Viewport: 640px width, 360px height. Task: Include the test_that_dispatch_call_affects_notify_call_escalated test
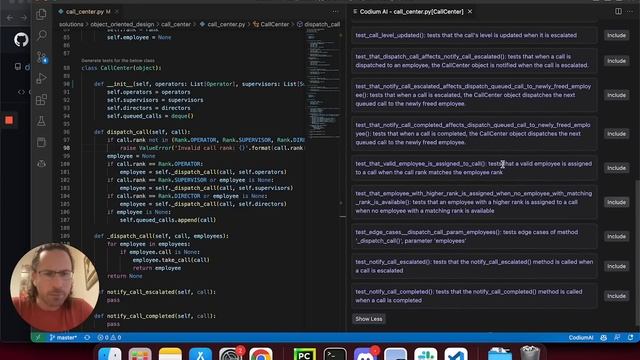tap(616, 61)
